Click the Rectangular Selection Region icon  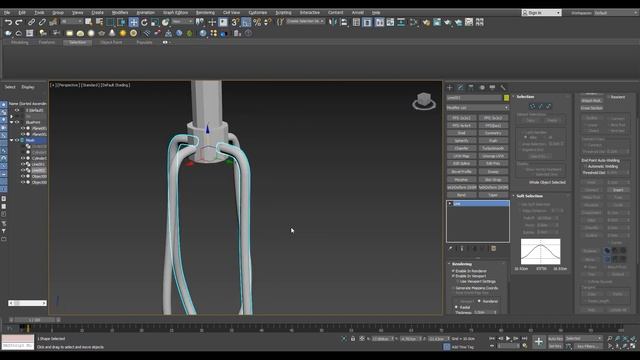pyautogui.click(x=110, y=22)
